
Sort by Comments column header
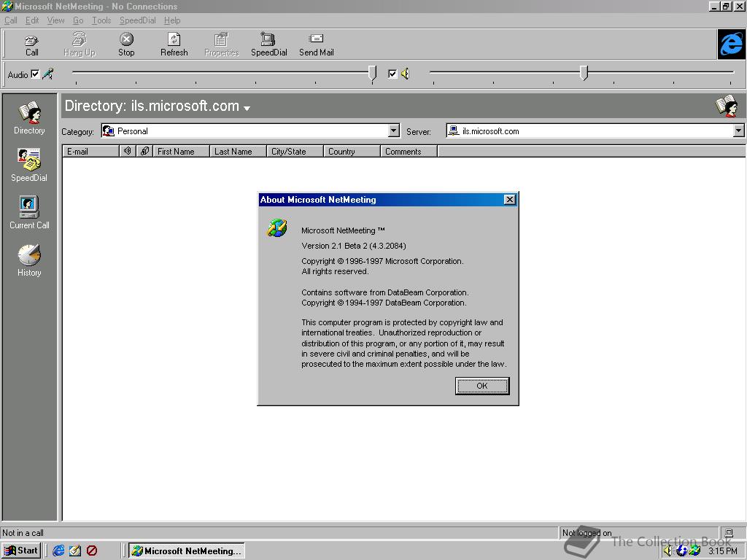[x=409, y=151]
